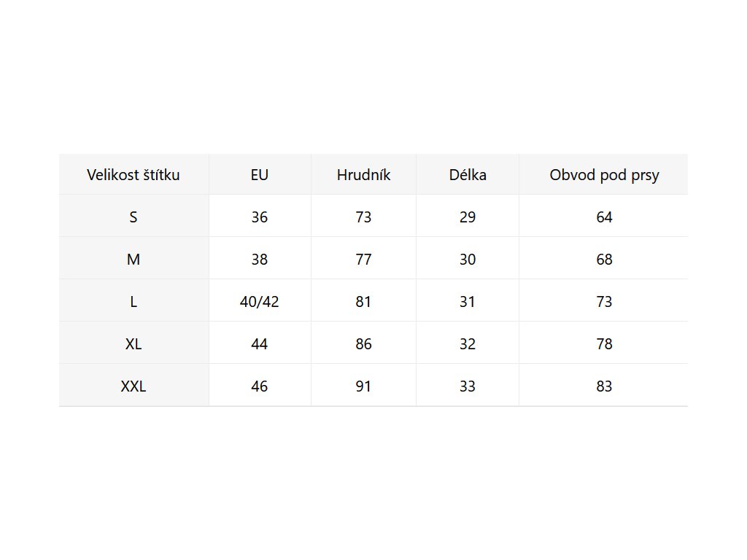Image resolution: width=747 pixels, height=560 pixels.
Task: Click chest value 77 cell
Action: (x=363, y=260)
